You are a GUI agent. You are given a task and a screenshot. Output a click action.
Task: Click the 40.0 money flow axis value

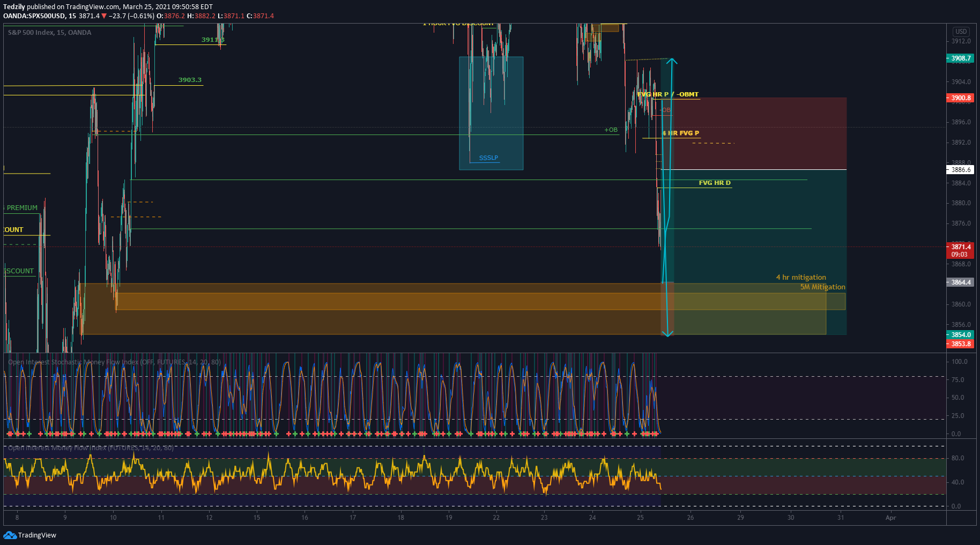click(x=957, y=482)
